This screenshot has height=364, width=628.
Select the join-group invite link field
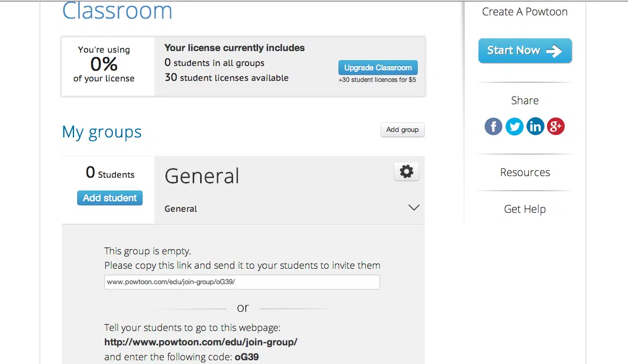242,282
